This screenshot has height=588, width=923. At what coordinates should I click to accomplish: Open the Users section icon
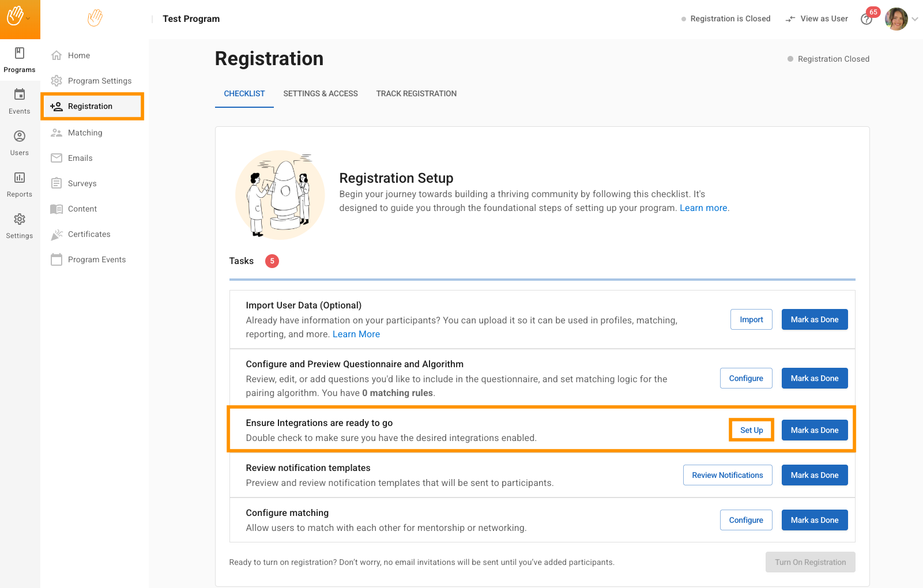pos(20,143)
